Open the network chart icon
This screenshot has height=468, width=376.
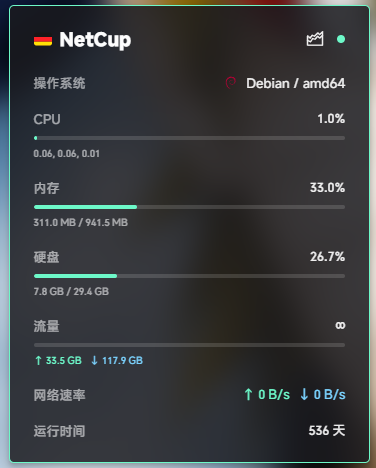pos(315,39)
